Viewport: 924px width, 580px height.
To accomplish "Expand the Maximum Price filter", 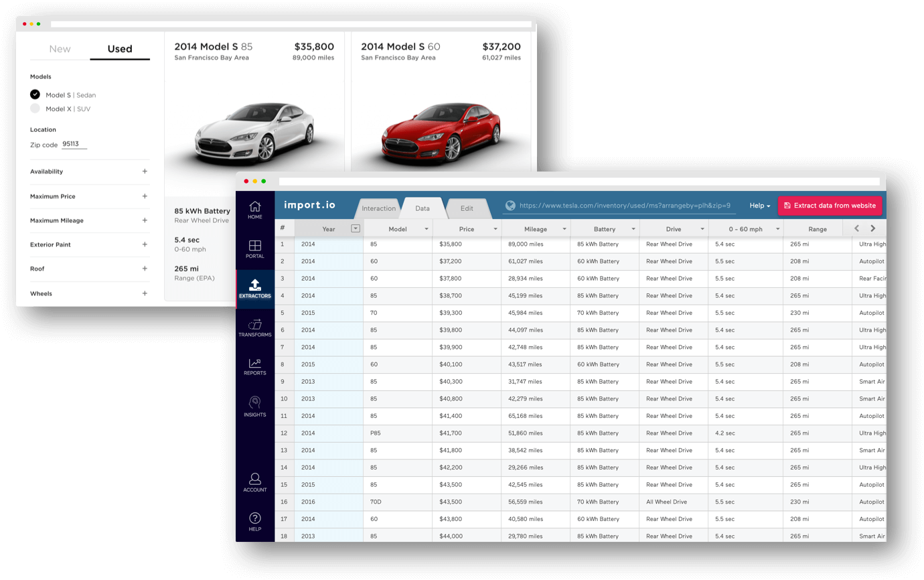I will 145,196.
